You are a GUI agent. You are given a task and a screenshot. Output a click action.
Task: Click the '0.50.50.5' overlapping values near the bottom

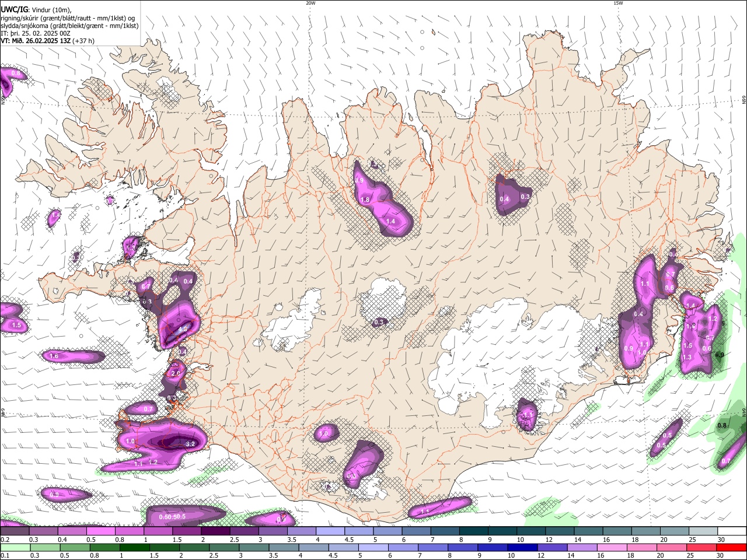point(172,517)
